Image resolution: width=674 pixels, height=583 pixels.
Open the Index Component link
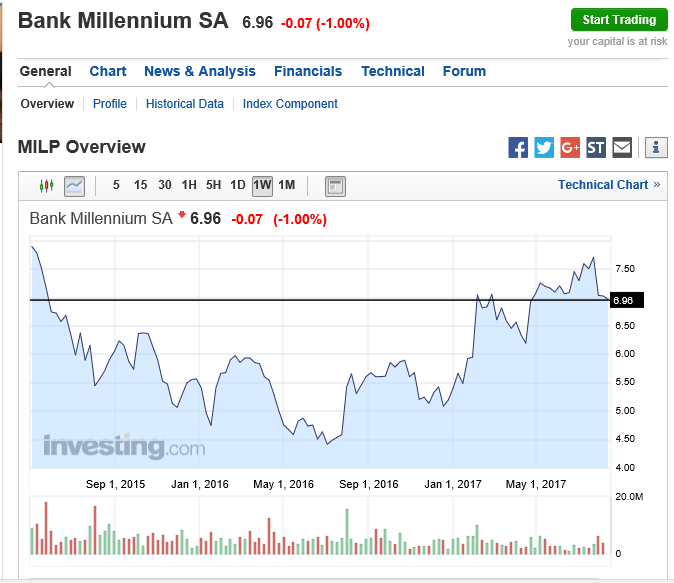coord(290,104)
